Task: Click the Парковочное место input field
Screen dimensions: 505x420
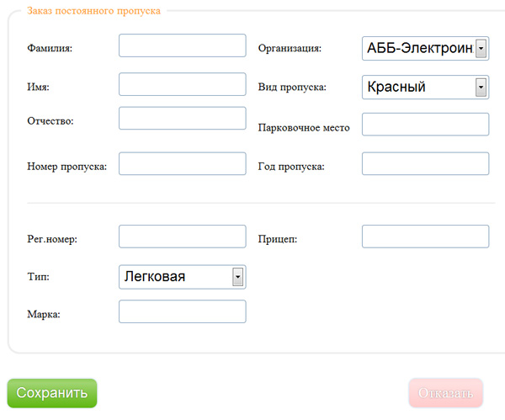Action: 425,125
